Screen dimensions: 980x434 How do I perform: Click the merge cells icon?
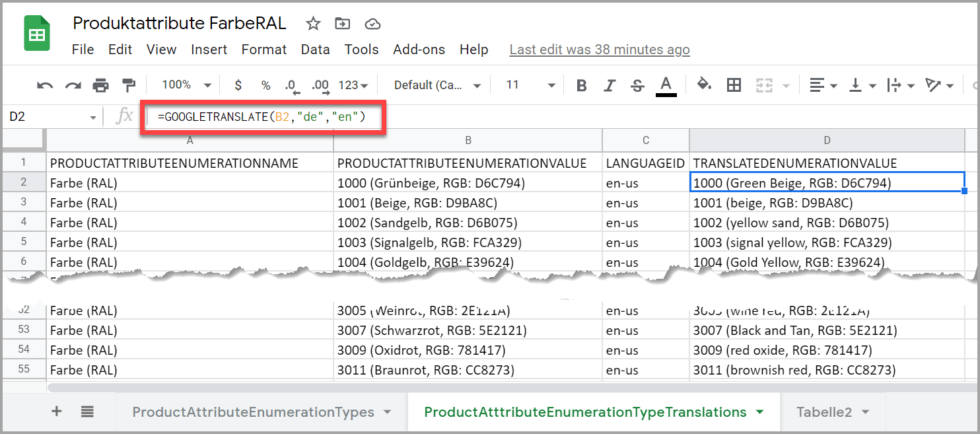764,85
